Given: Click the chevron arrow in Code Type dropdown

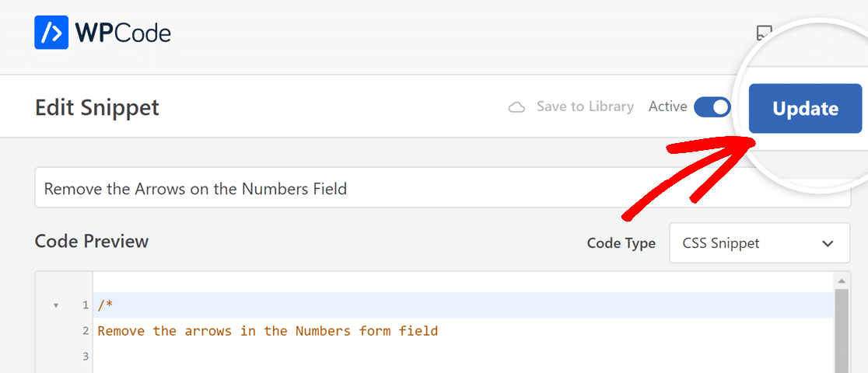Looking at the screenshot, I should [828, 243].
